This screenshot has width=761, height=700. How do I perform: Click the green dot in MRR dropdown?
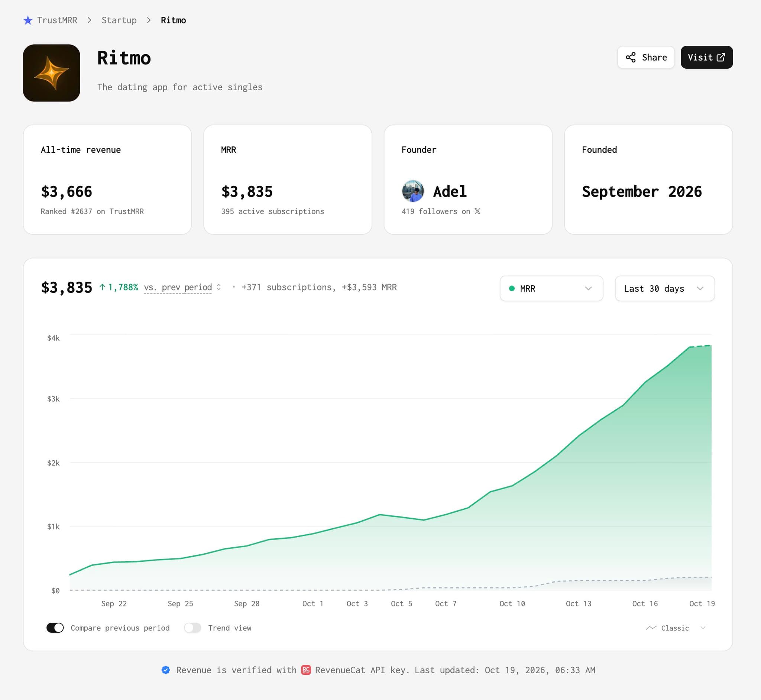coord(512,288)
